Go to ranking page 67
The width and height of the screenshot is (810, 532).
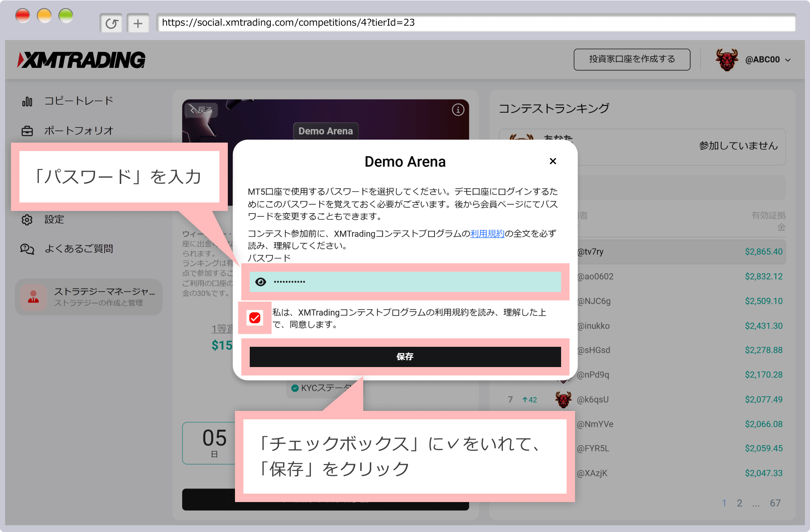click(x=775, y=503)
